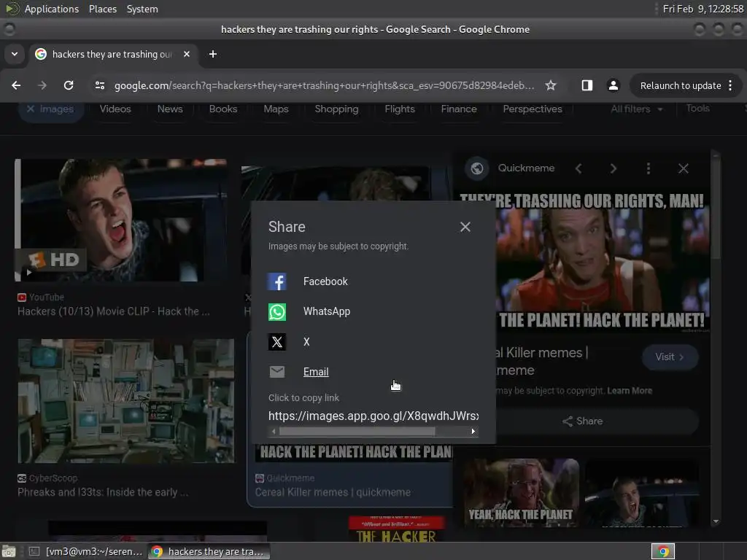Click the share link scrollbar left arrow

[x=274, y=432]
